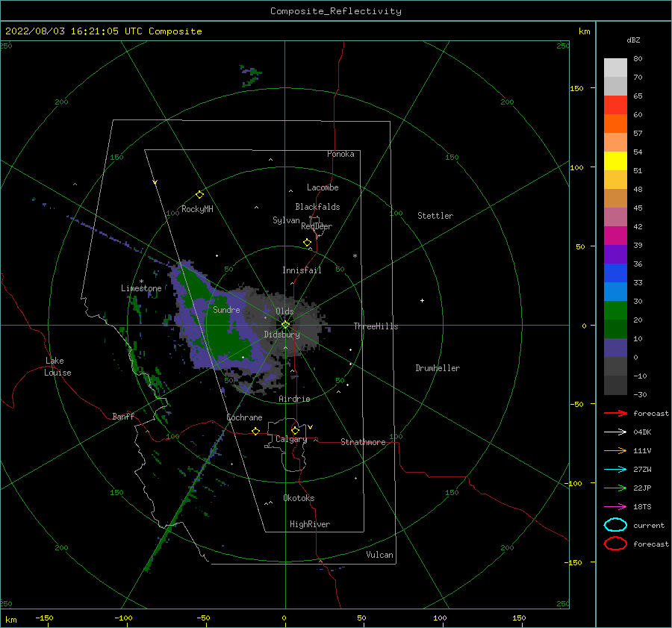Viewport: 672px width, 628px height.
Task: Click the Sundre town label
Action: pos(226,310)
